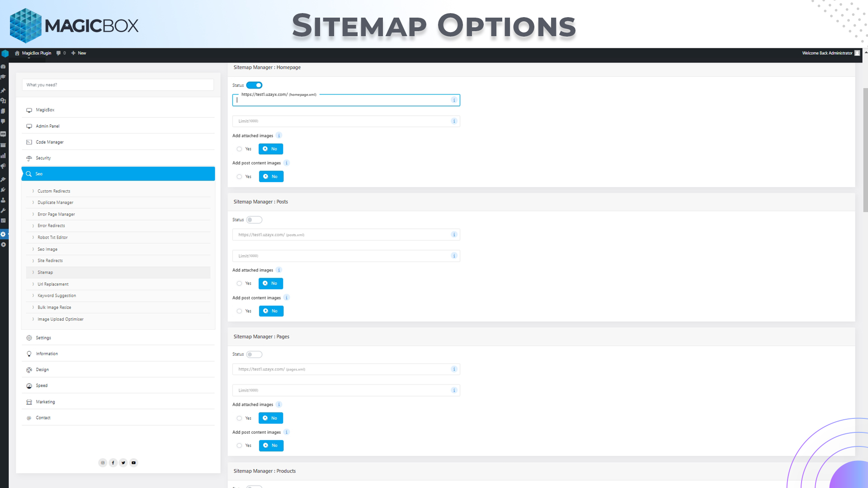Click the New button in admin bar

(79, 53)
